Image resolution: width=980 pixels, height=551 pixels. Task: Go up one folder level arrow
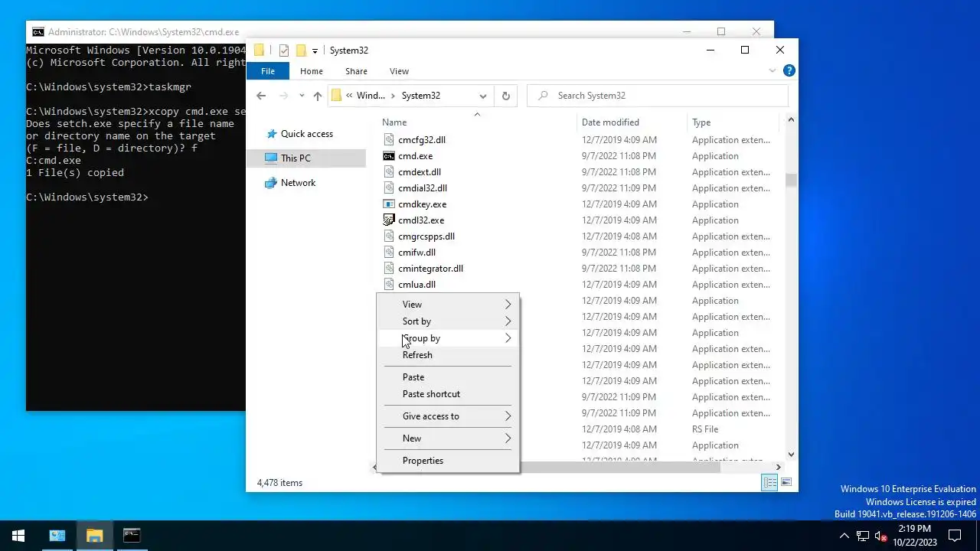click(x=318, y=96)
